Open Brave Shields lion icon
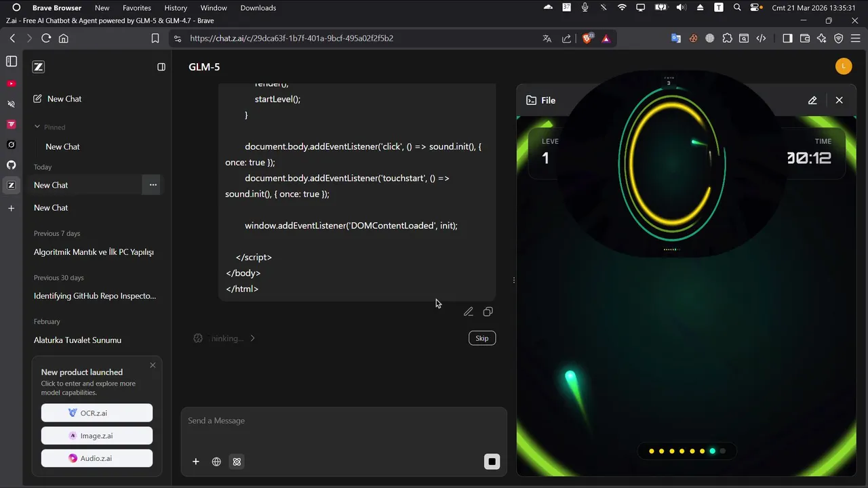This screenshot has width=868, height=488. point(587,39)
